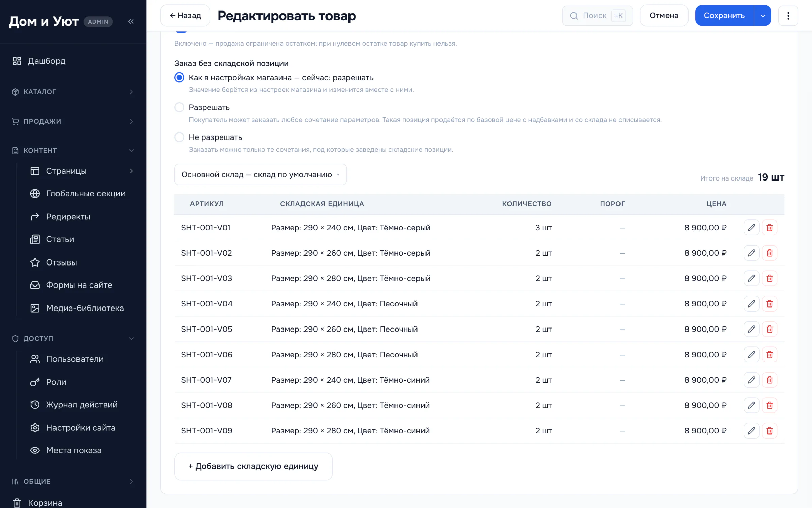Expand the Страницы submenu
812x508 pixels.
click(131, 171)
